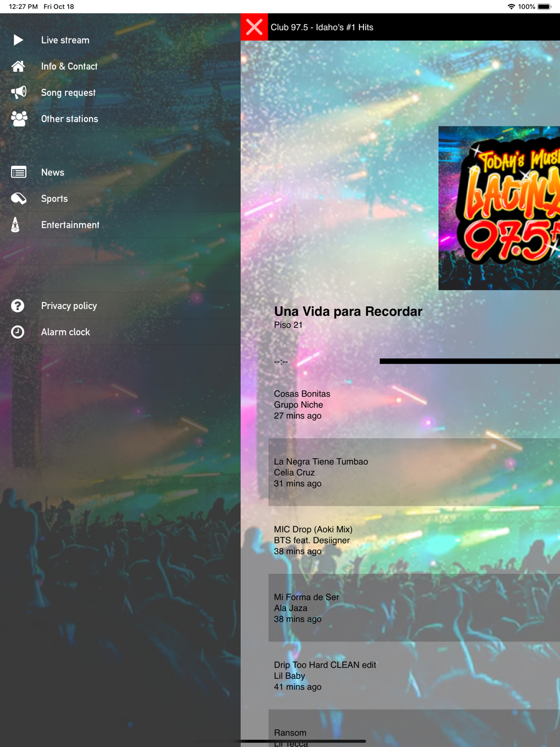
Task: Tap the battery status icon
Action: coord(544,7)
